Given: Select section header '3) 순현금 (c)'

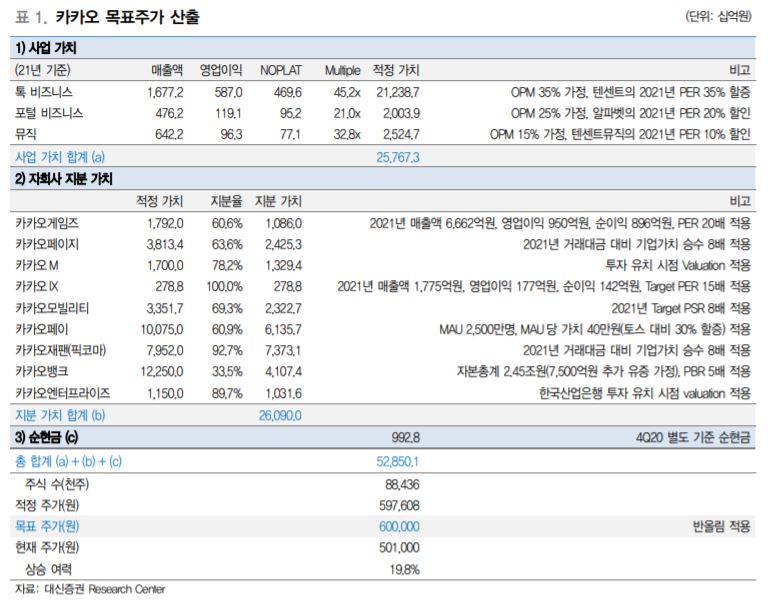Looking at the screenshot, I should tap(46, 437).
